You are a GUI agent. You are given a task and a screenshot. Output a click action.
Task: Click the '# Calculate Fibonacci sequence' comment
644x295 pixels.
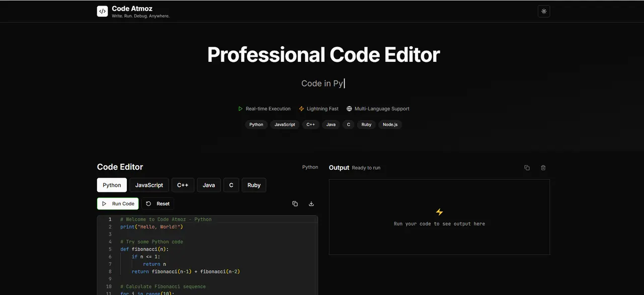click(163, 286)
